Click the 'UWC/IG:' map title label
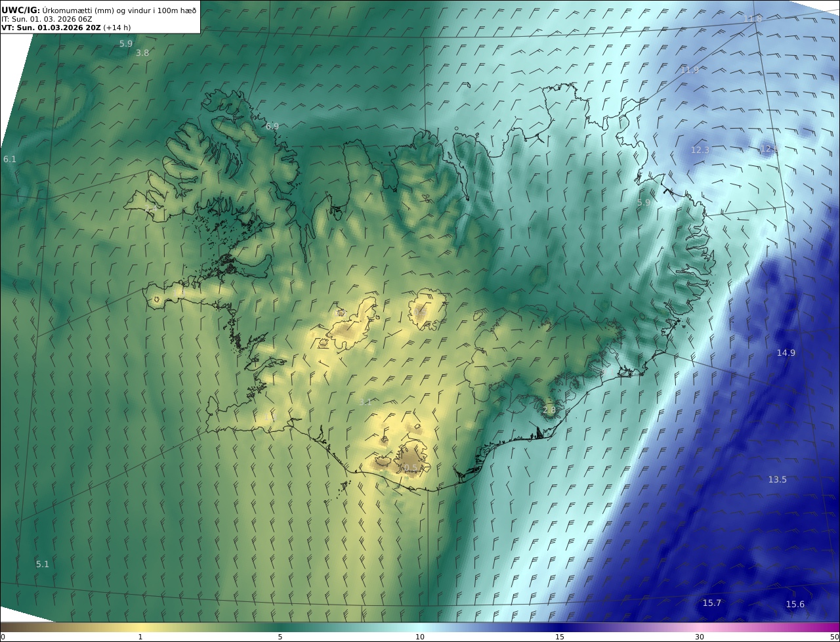Image resolution: width=840 pixels, height=642 pixels. point(20,10)
